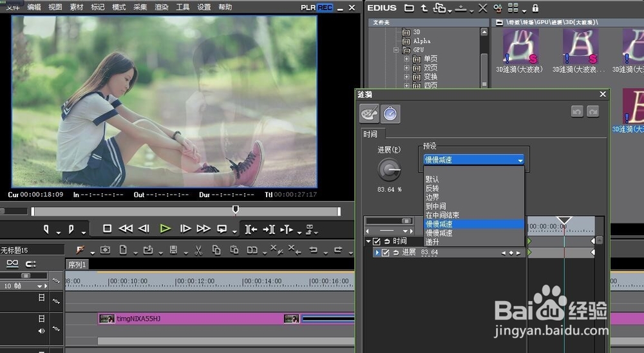The height and width of the screenshot is (353, 644).
Task: Click the effect panel view-mode grid icon
Action: pyautogui.click(x=513, y=8)
